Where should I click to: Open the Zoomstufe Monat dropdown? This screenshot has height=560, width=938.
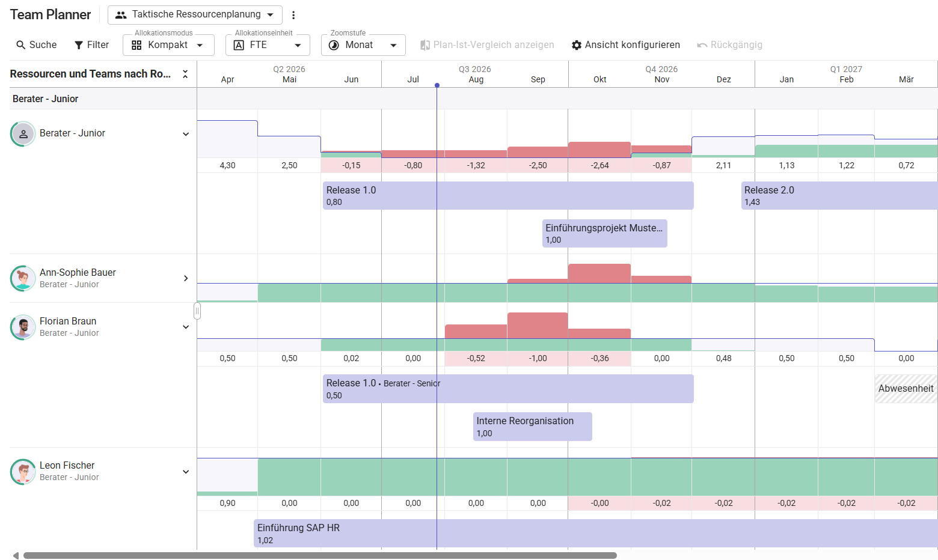[363, 45]
